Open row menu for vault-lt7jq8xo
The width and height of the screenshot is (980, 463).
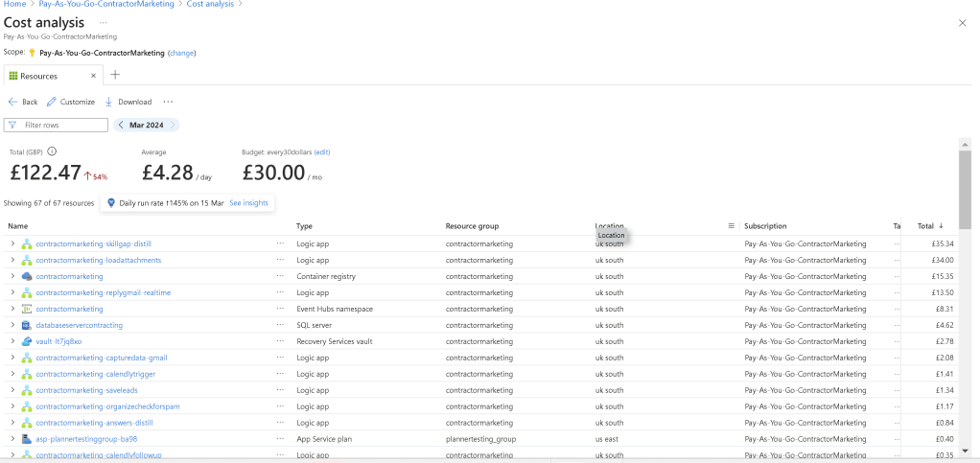(x=280, y=341)
